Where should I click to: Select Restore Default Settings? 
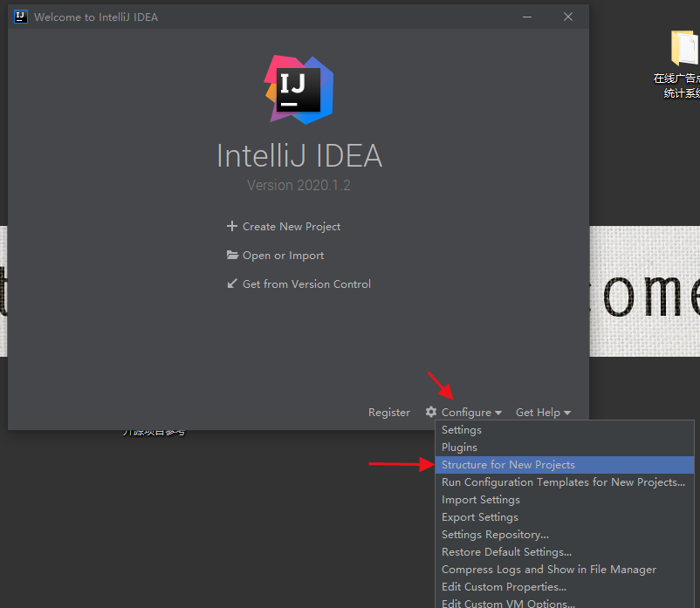[565, 552]
